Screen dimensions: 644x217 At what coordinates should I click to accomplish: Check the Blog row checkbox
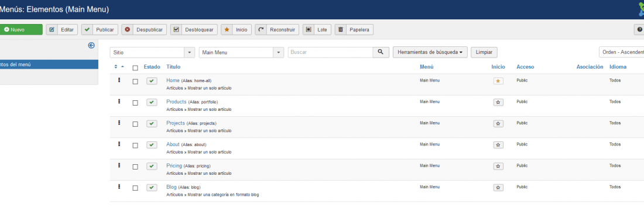pyautogui.click(x=135, y=188)
